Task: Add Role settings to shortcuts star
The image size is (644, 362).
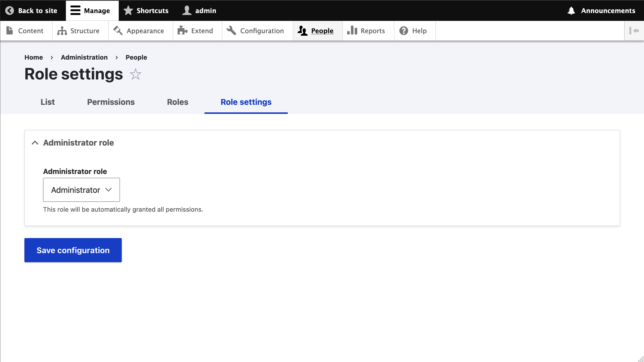Action: coord(136,74)
